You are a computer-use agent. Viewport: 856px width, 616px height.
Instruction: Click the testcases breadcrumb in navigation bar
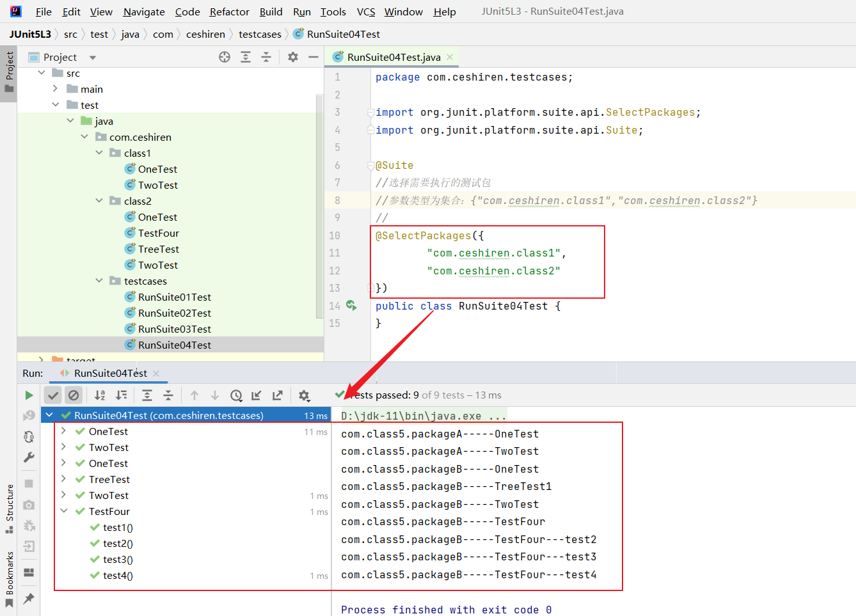click(260, 34)
